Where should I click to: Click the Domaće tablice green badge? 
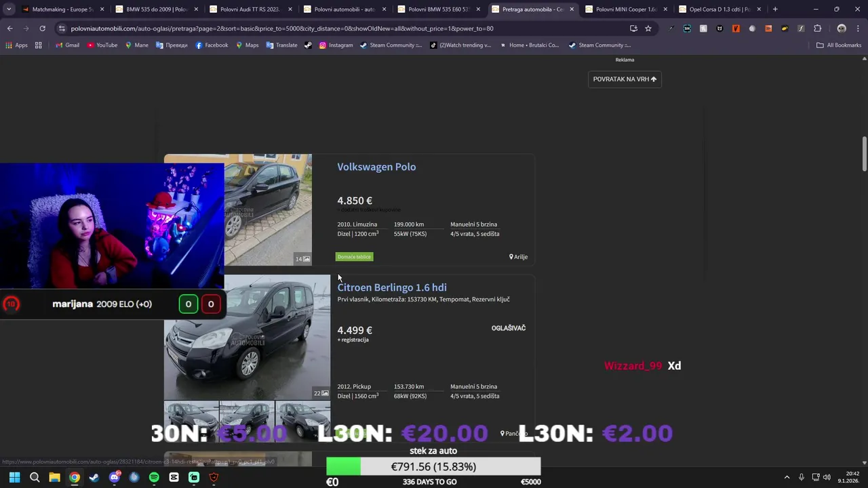click(x=355, y=257)
